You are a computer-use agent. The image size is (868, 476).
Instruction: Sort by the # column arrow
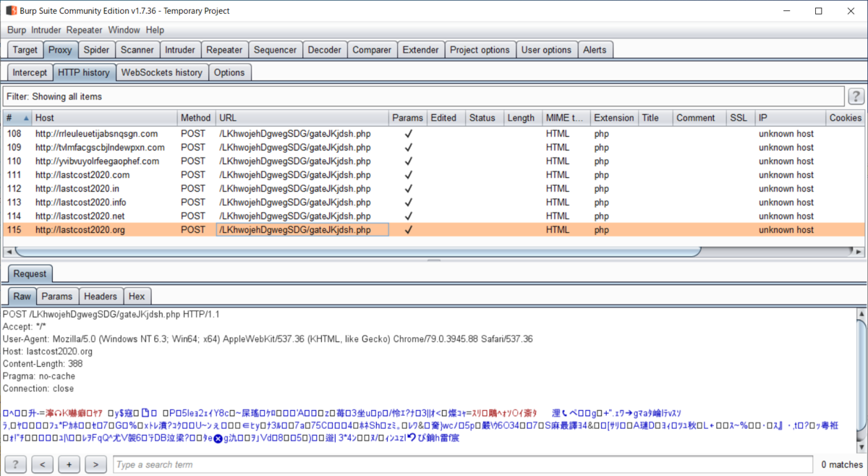click(27, 118)
